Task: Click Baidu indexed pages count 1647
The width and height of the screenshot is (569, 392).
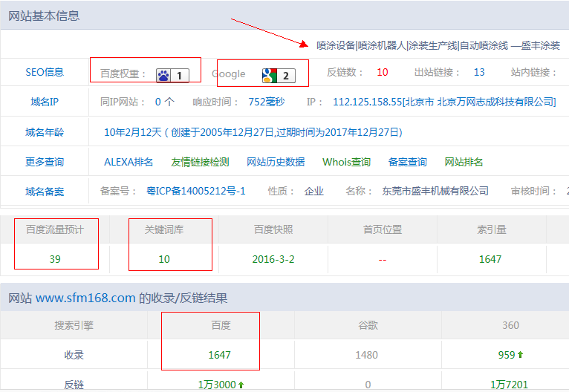Action: point(219,355)
